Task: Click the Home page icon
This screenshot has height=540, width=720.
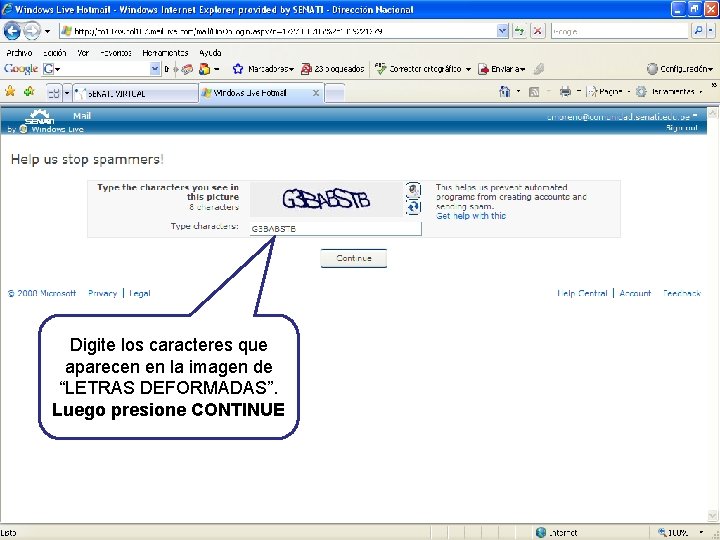Action: [x=505, y=92]
